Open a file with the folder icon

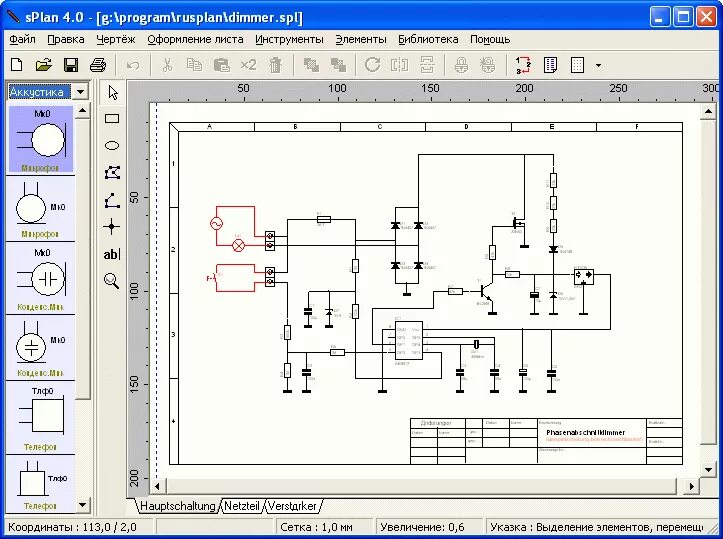point(43,65)
